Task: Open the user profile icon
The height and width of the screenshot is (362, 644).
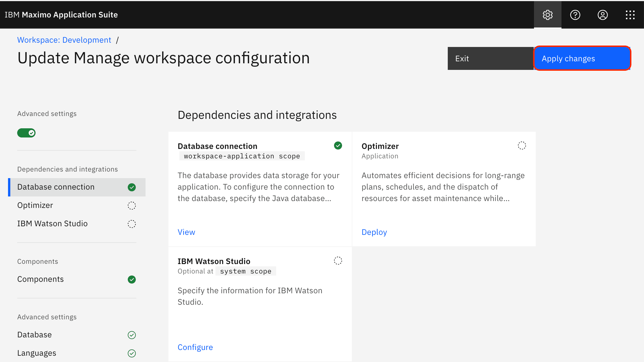Action: [x=602, y=15]
